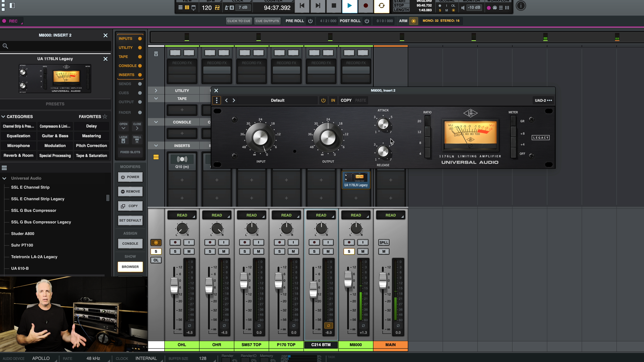Open the plugin three-dot options menu
Screen dimensions: 644x362
click(x=217, y=100)
